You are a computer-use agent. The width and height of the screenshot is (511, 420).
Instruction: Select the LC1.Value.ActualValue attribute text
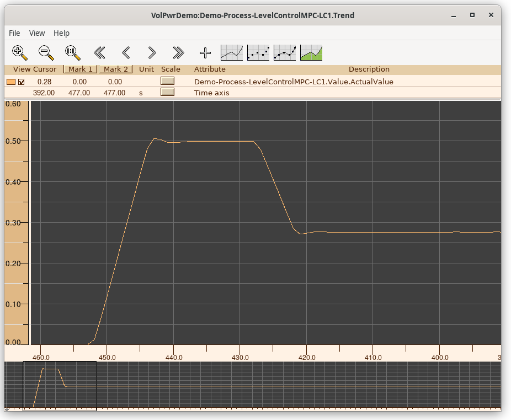294,82
